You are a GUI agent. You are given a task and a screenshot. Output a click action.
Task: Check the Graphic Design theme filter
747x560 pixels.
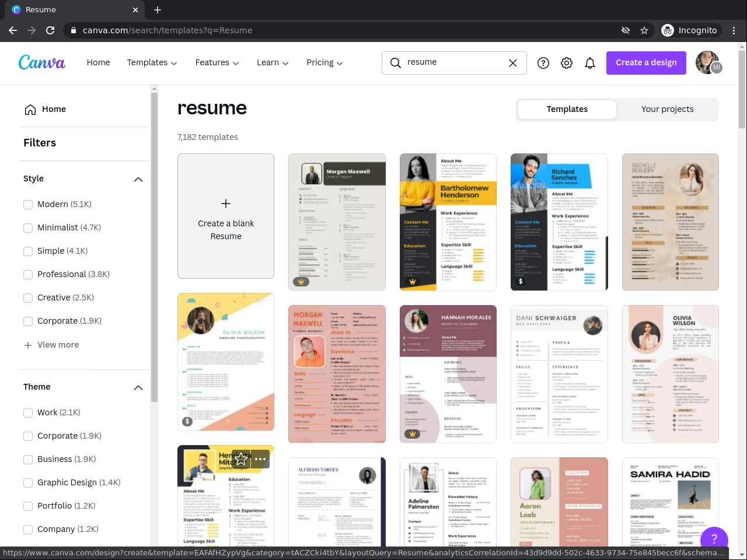click(x=28, y=483)
